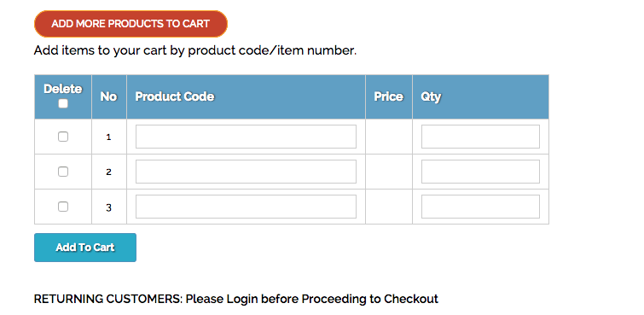The height and width of the screenshot is (315, 644).
Task: Click the Price column header
Action: click(389, 96)
